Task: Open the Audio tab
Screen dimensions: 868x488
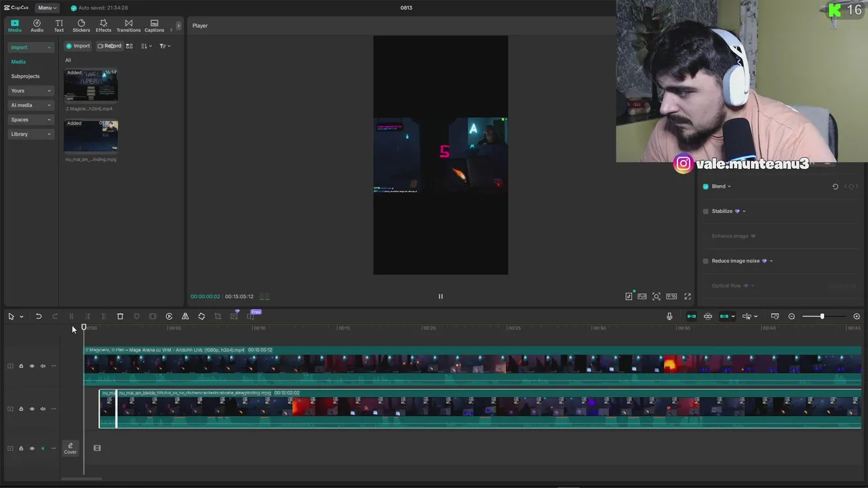Action: point(37,26)
